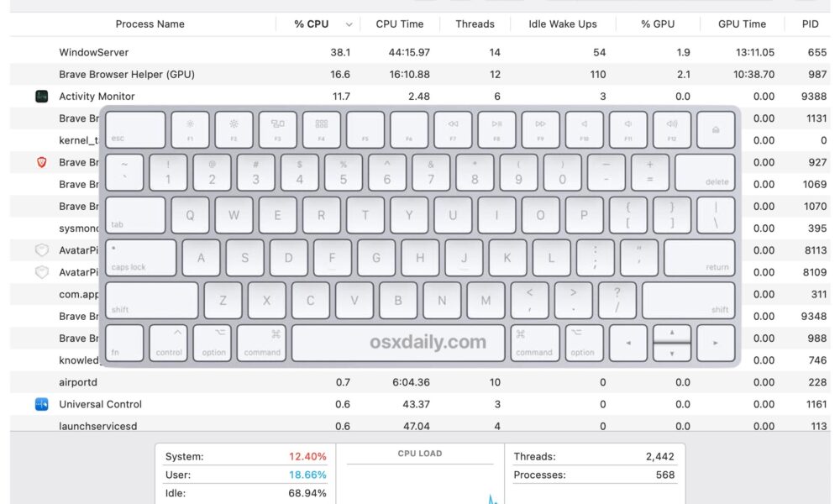Click the red Brave lion icon
840x504 pixels.
(42, 162)
